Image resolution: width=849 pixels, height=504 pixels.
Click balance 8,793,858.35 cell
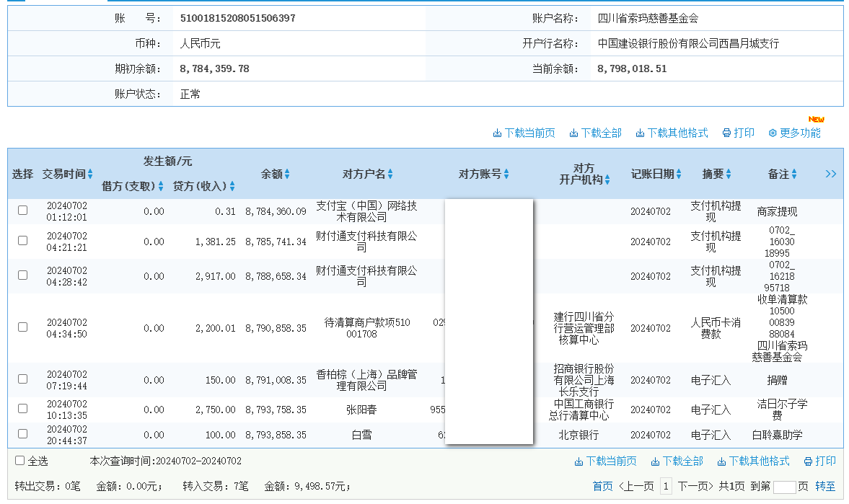point(276,435)
